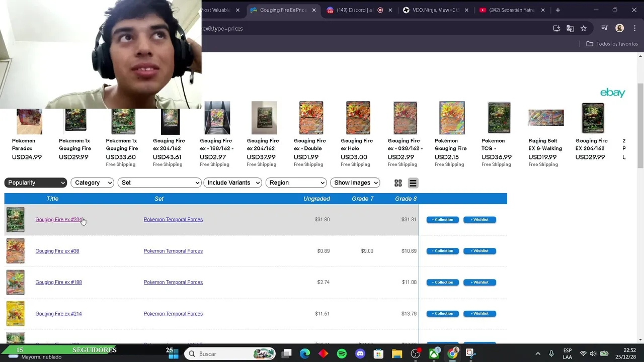Show hidden system tray icons
This screenshot has height=362, width=644.
pyautogui.click(x=538, y=354)
